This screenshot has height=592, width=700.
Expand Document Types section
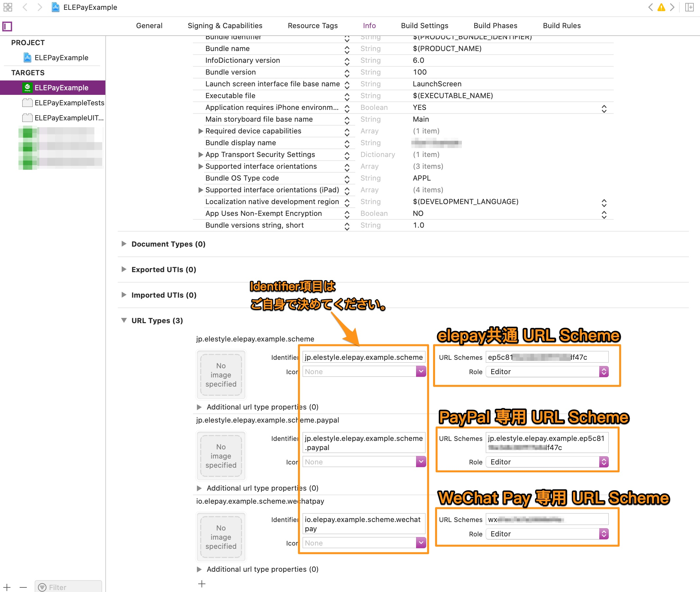click(x=124, y=244)
